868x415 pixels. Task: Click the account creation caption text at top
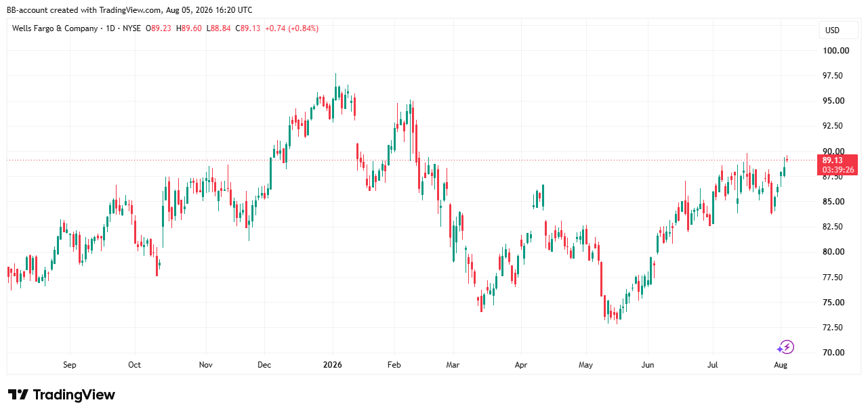click(x=129, y=9)
